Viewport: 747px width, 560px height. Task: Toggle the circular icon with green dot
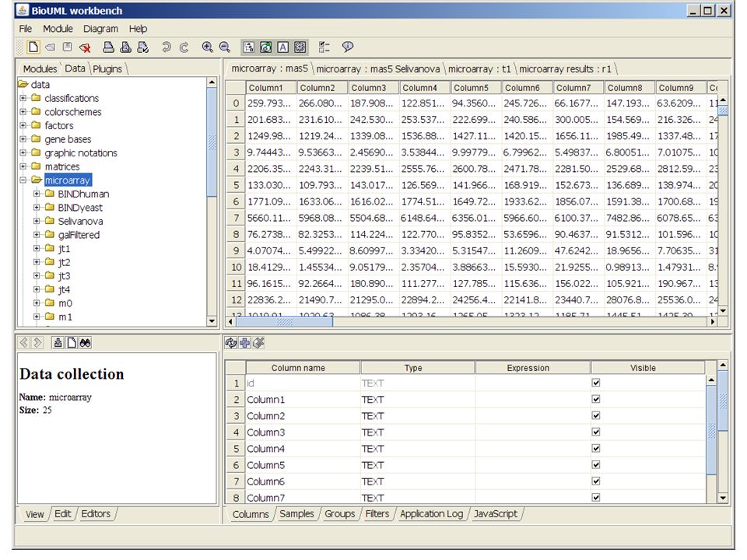coord(266,47)
